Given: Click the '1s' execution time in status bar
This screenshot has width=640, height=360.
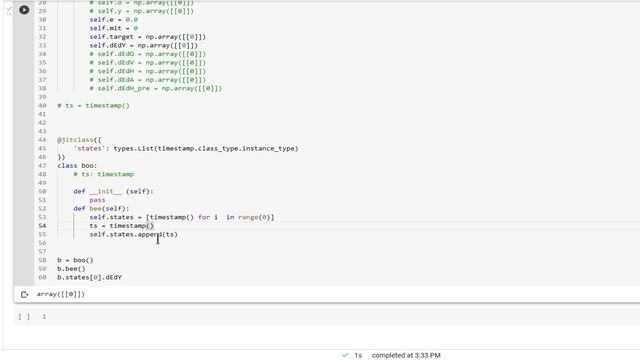Looking at the screenshot, I should pyautogui.click(x=358, y=355).
